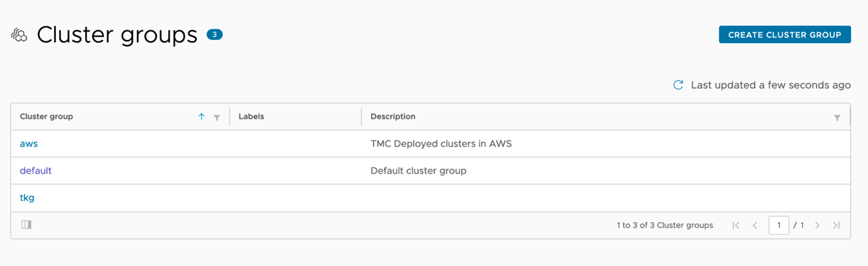Image resolution: width=868 pixels, height=266 pixels.
Task: Go to the first page
Action: point(736,225)
